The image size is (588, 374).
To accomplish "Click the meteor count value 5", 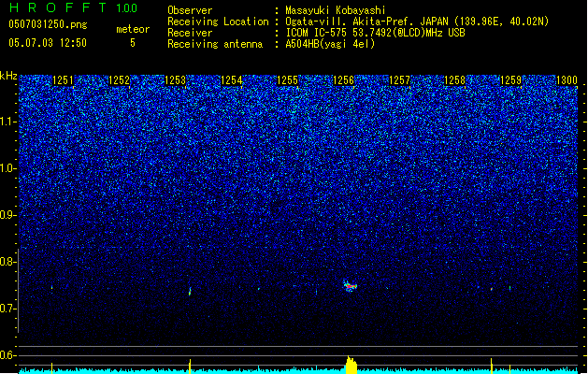I will [x=133, y=43].
